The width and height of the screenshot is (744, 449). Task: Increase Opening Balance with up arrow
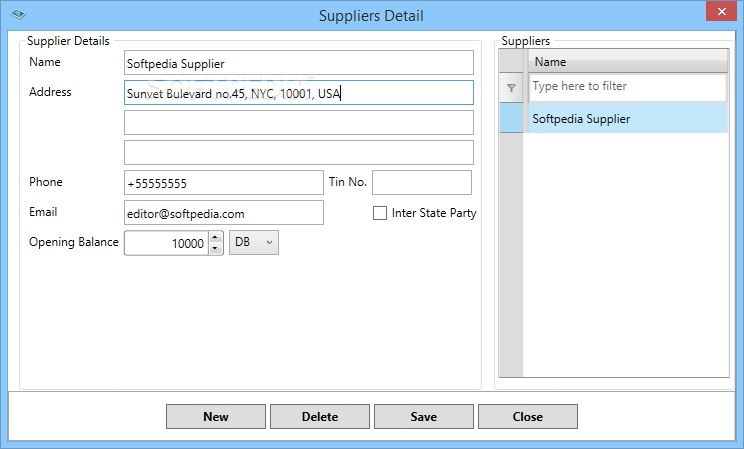[215, 237]
